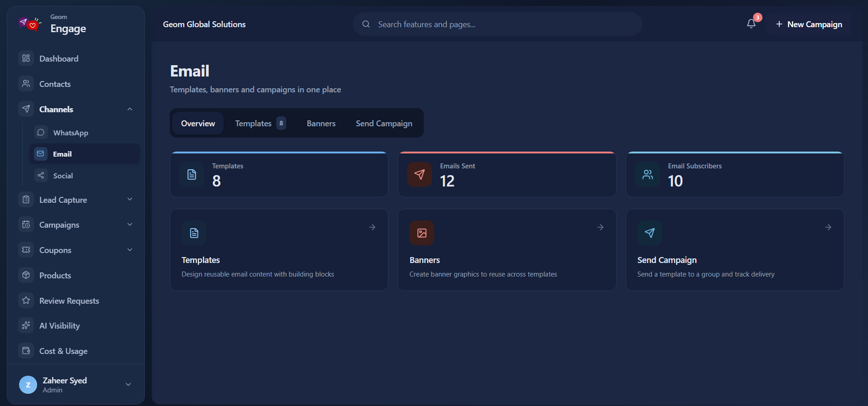The width and height of the screenshot is (868, 406).
Task: Focus the Search features and pages field
Action: [x=497, y=24]
